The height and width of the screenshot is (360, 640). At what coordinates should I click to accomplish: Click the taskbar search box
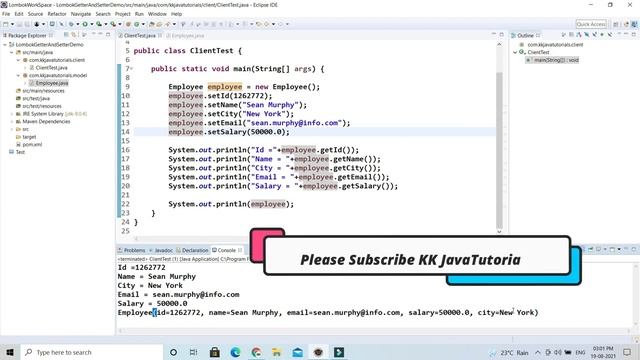pyautogui.click(x=92, y=352)
